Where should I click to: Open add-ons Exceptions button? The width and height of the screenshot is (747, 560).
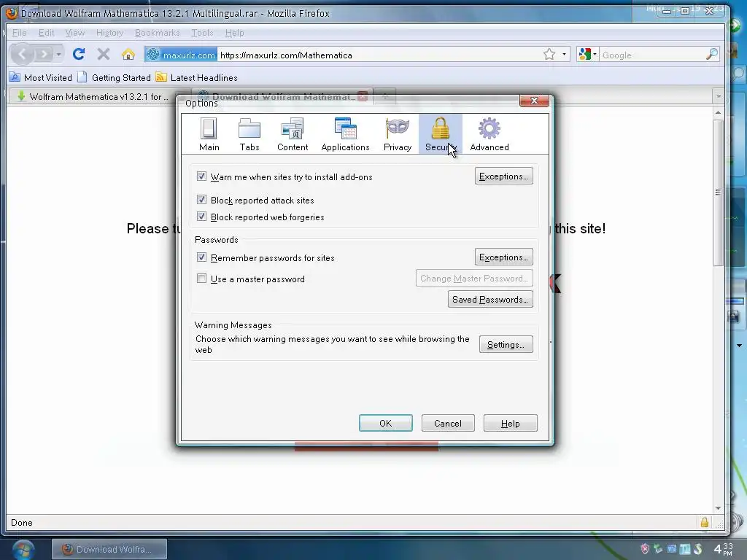click(503, 176)
